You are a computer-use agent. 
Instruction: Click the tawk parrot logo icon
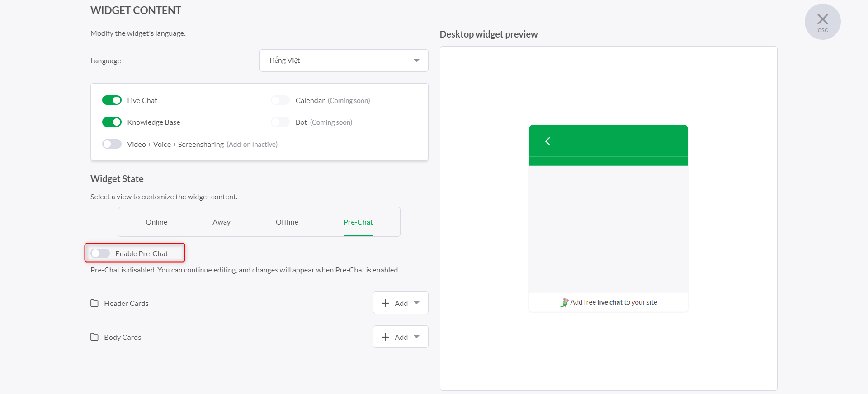(564, 302)
